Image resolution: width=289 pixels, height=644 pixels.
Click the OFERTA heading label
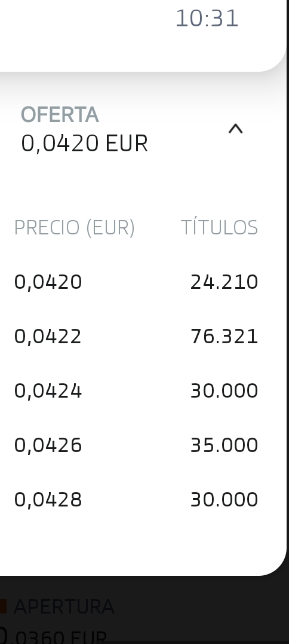tap(60, 115)
